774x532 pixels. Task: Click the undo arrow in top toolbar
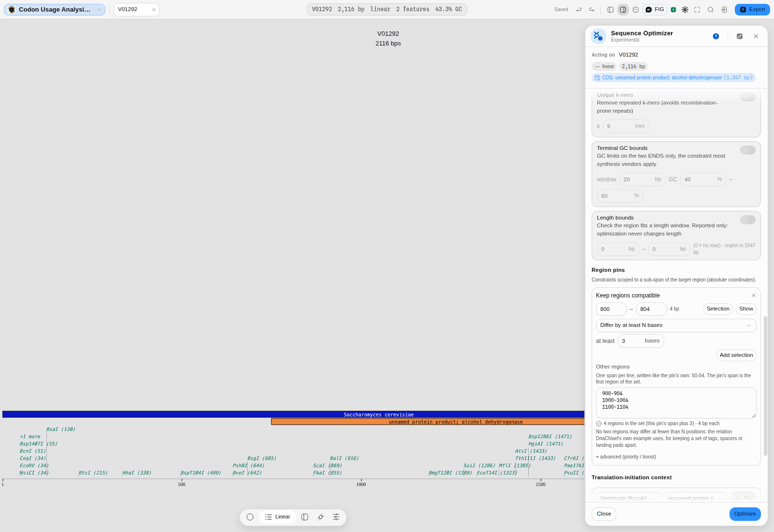(579, 10)
